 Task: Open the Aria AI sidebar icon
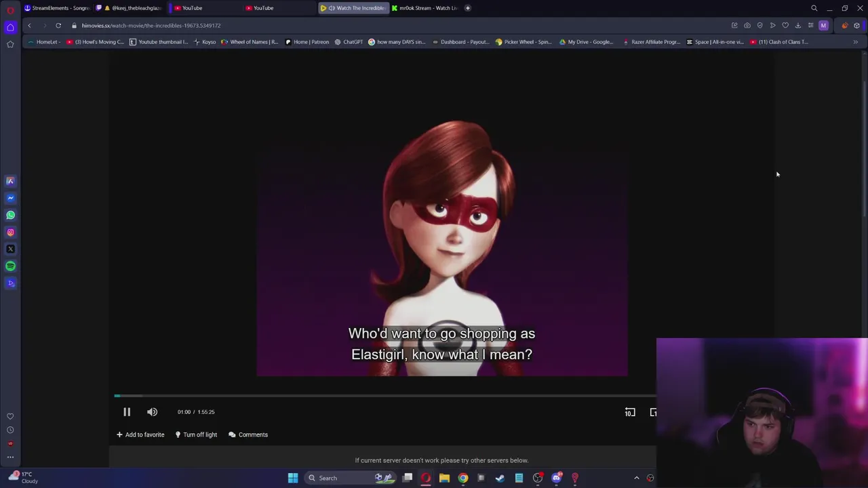click(10, 181)
